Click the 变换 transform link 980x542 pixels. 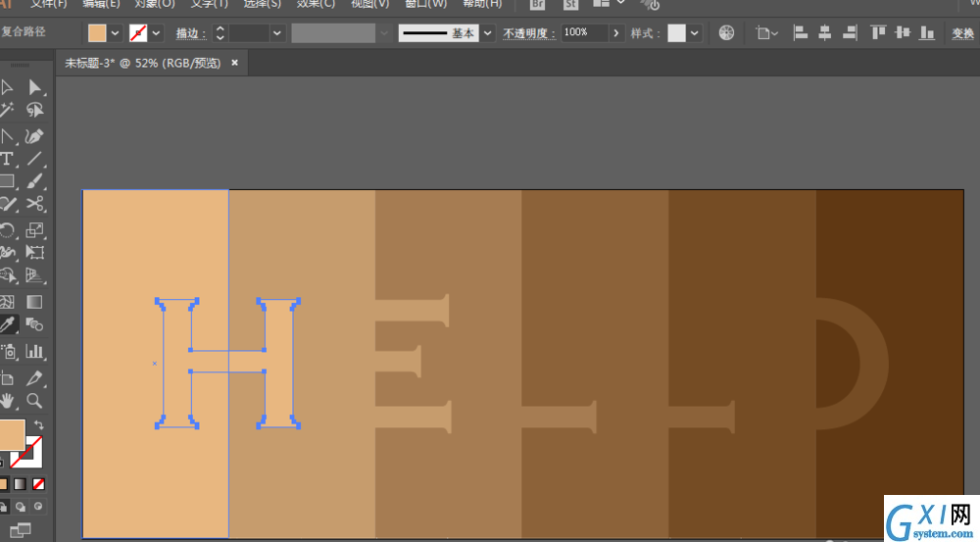click(x=962, y=33)
